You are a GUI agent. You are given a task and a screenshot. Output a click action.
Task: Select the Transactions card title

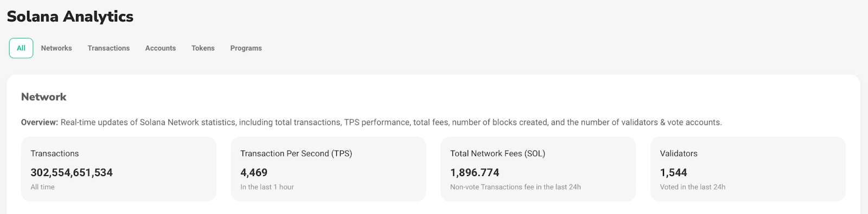point(55,154)
